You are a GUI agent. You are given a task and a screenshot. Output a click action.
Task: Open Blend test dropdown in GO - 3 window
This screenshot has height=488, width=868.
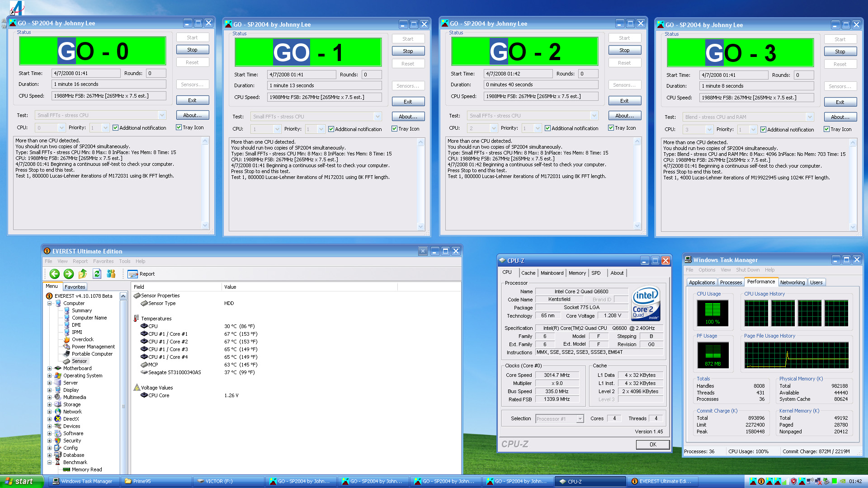pyautogui.click(x=810, y=117)
